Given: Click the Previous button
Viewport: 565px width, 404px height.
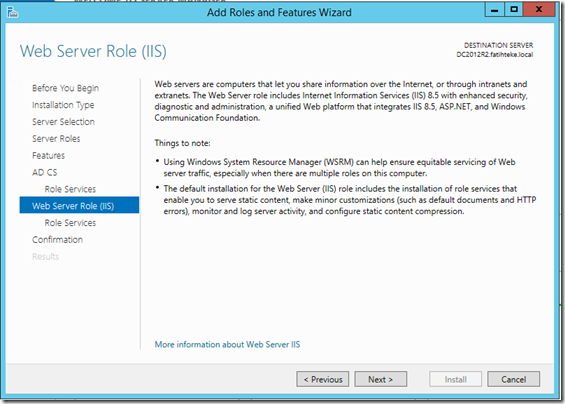Looking at the screenshot, I should point(322,379).
